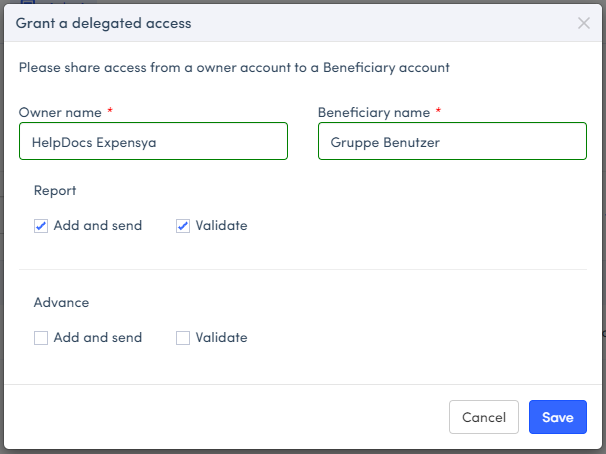Screen dimensions: 606x454
Task: Click 'Validate' label text under Advance
Action: [x=221, y=338]
